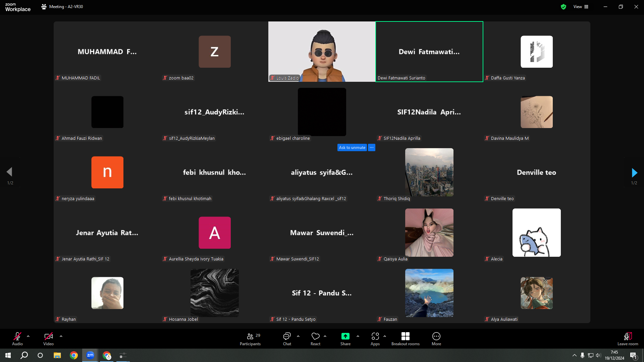Click the Sif 12 - Pandu Setyo label
Viewport: 644px width, 362px height.
coord(296,319)
